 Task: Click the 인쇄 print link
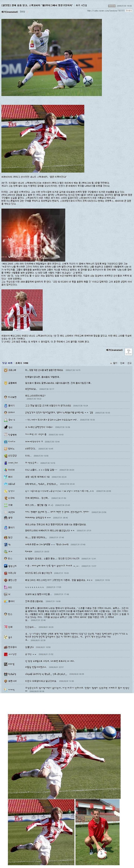(x=122, y=363)
